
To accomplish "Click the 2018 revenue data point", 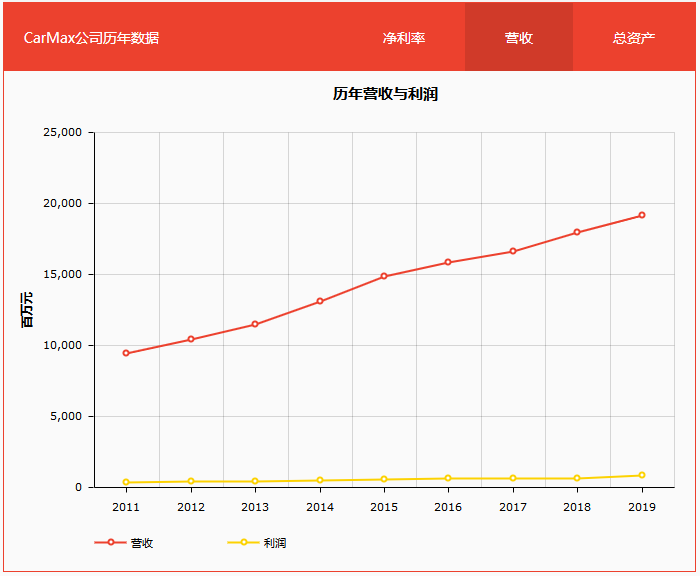I will tap(577, 232).
